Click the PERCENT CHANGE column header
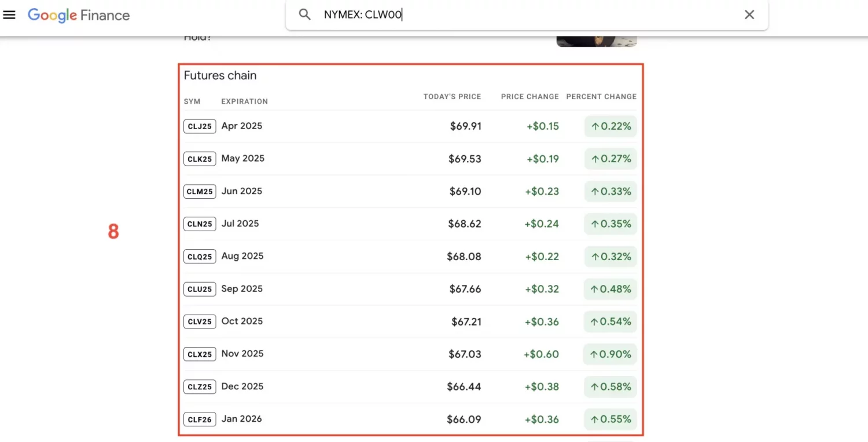 click(601, 97)
